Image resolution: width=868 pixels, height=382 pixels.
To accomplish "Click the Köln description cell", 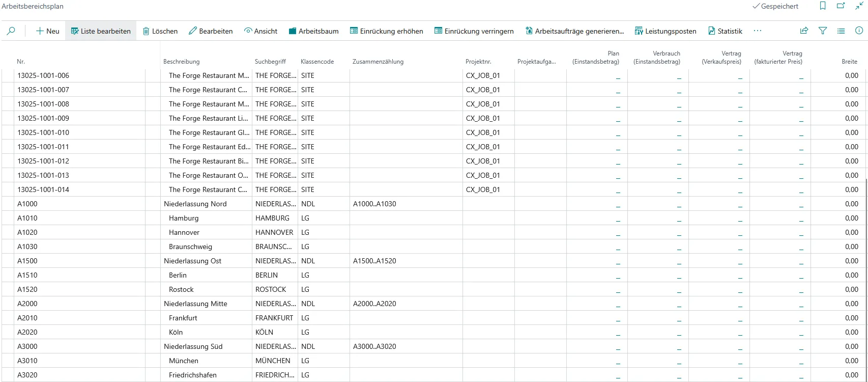I will coord(176,332).
